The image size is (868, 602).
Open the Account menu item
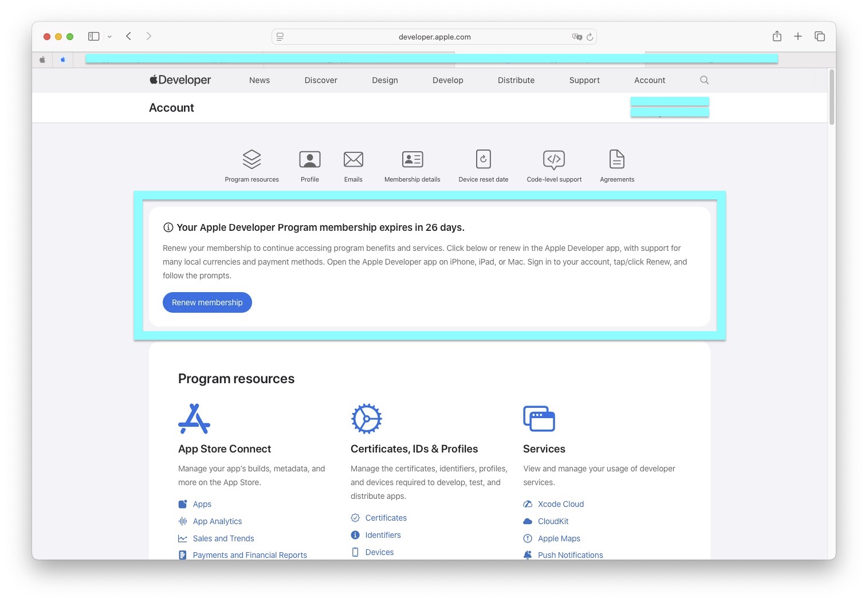[x=650, y=80]
